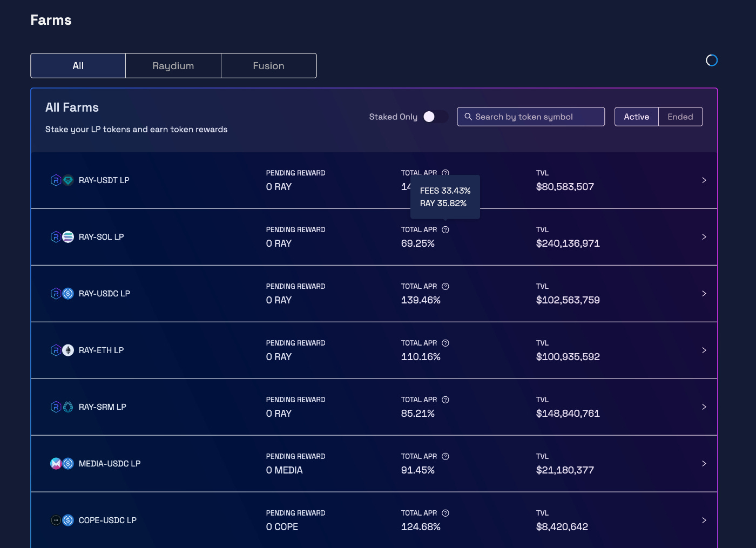Click the $148,840,761 TVL value

pos(568,414)
